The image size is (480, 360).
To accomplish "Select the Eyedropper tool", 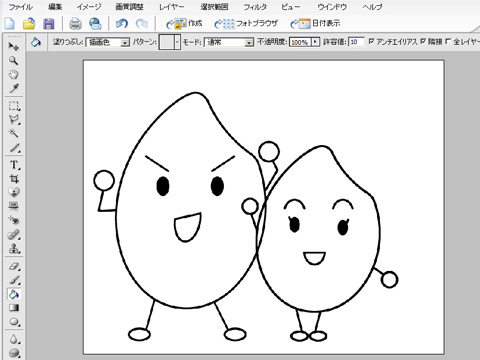I will pyautogui.click(x=13, y=88).
